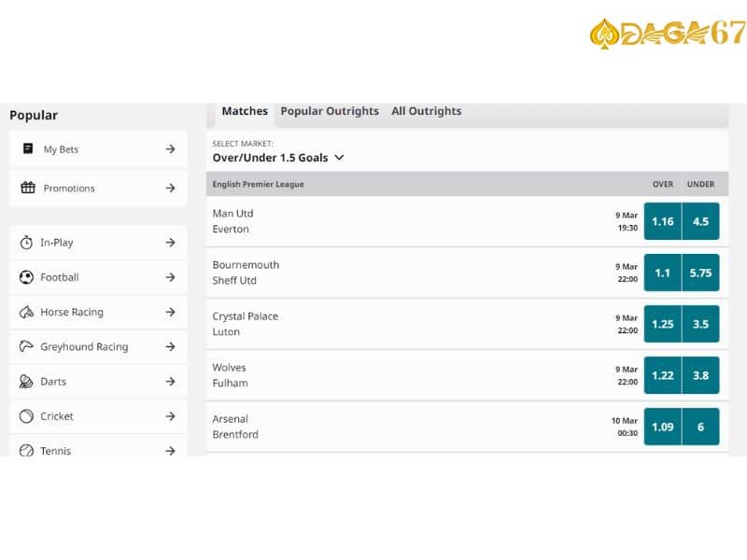Open Football sports label
747x560 pixels.
[x=60, y=277]
